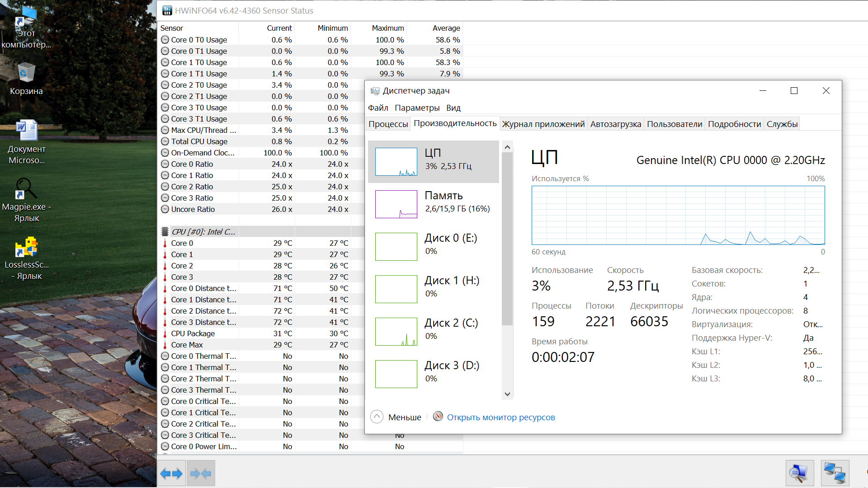868x488 pixels.
Task: Click the networked computers icon in HWiNFO toolbar
Action: 835,473
